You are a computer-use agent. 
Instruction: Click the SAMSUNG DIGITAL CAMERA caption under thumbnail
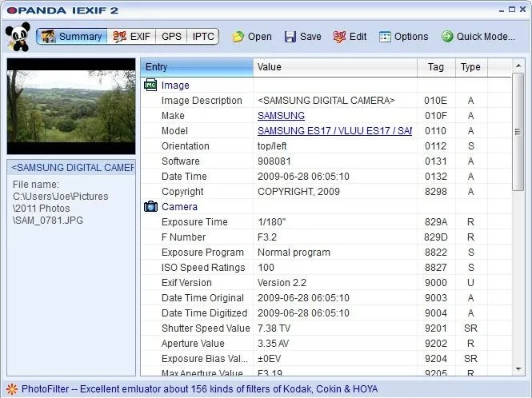[72, 168]
